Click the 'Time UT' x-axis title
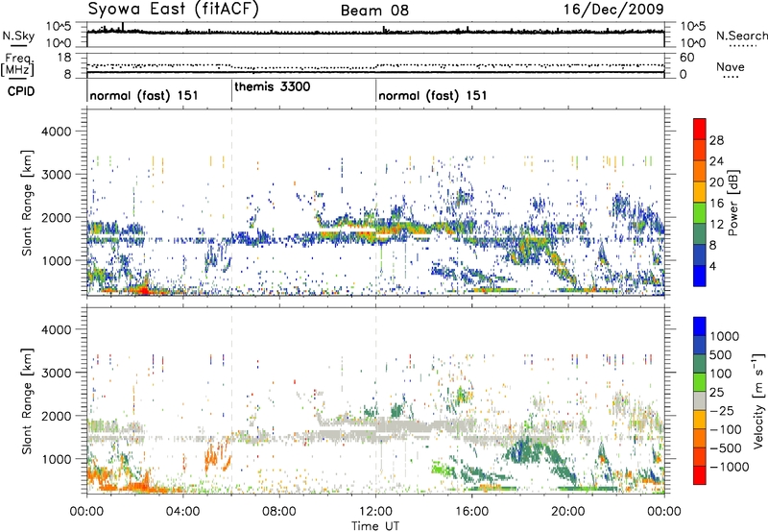Screen dimensions: 768x532 tap(375, 526)
